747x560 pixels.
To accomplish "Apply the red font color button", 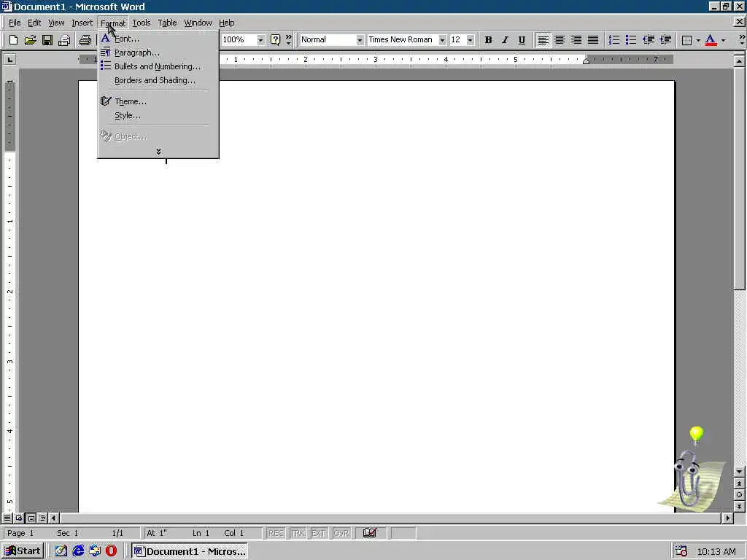I will [x=711, y=40].
